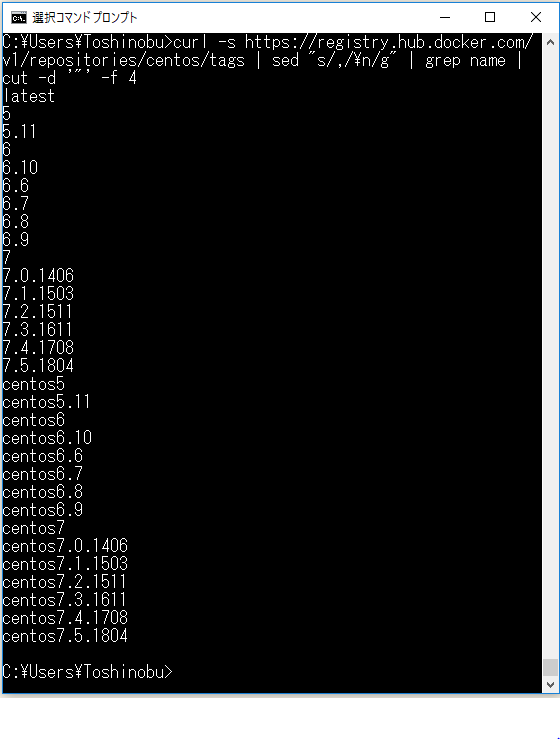
Task: Minimize the Command Prompt window
Action: (x=445, y=17)
